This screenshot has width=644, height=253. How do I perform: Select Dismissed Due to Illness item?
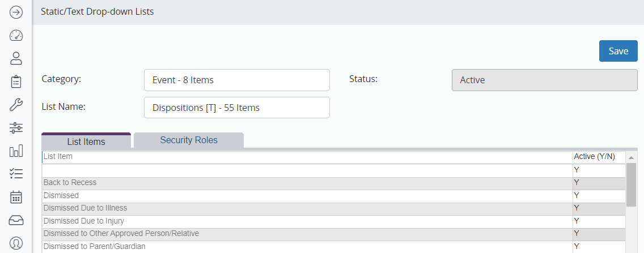tap(307, 208)
